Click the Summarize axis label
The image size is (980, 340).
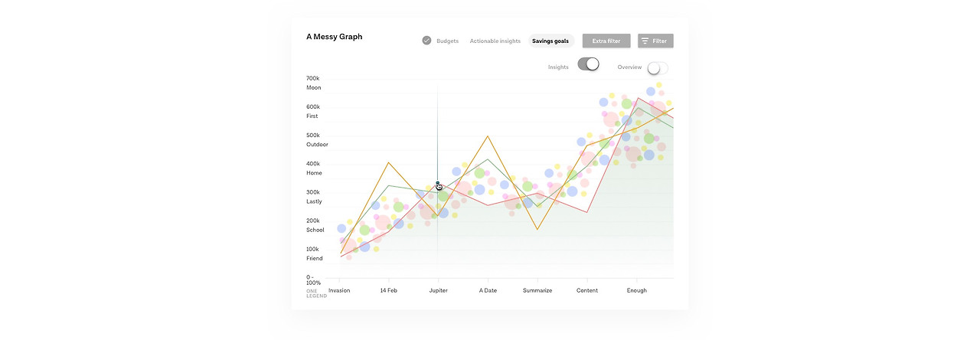(x=537, y=291)
